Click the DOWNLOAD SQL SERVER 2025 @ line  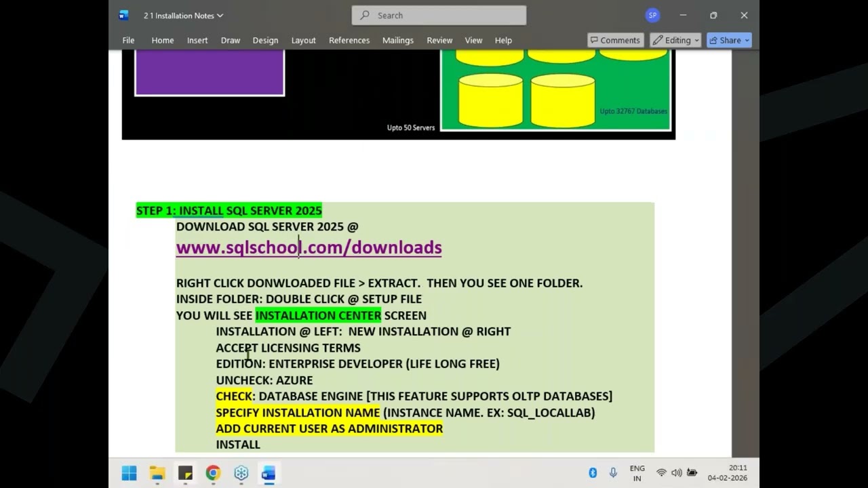tap(267, 226)
